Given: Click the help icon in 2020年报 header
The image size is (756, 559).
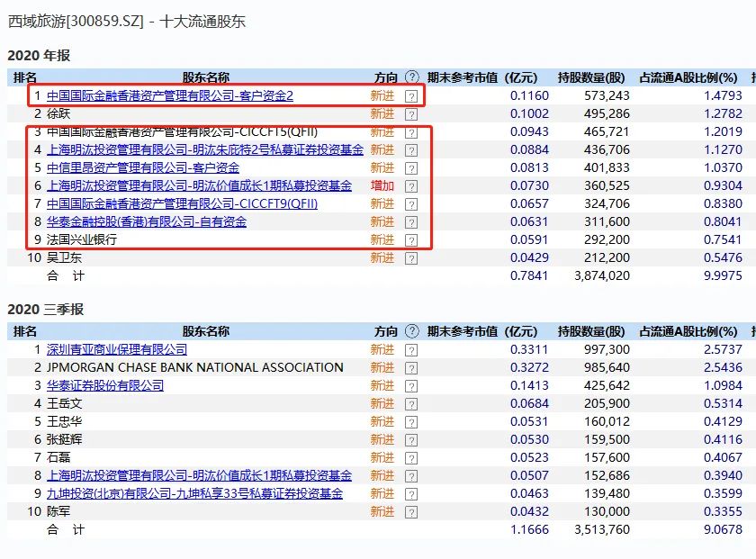Looking at the screenshot, I should point(412,77).
